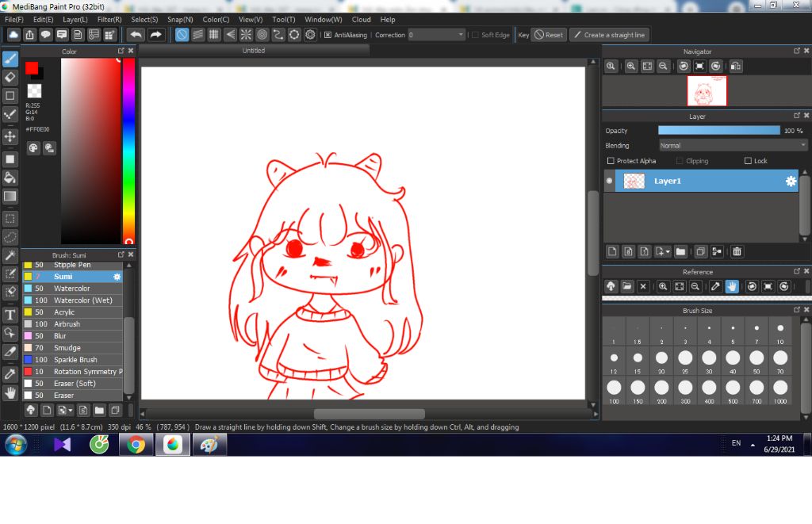Viewport: 812px width, 524px height.
Task: Open the Snap menu
Action: [x=180, y=20]
